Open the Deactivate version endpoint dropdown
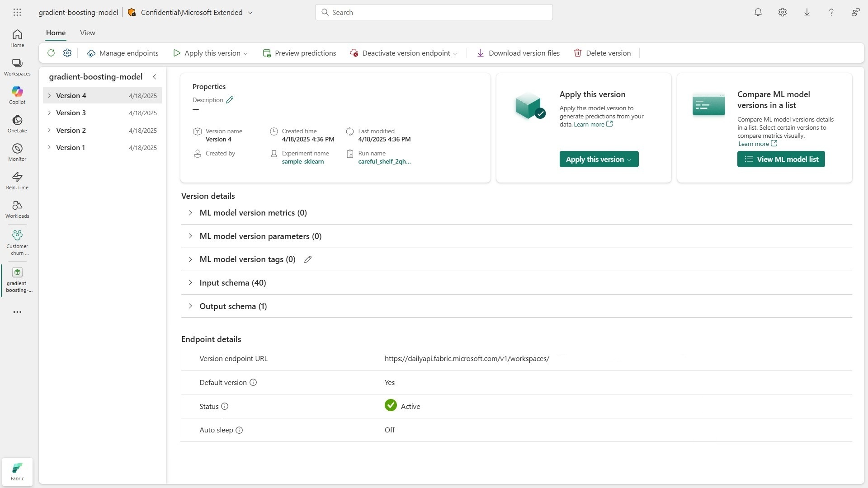This screenshot has width=868, height=488. pyautogui.click(x=455, y=53)
